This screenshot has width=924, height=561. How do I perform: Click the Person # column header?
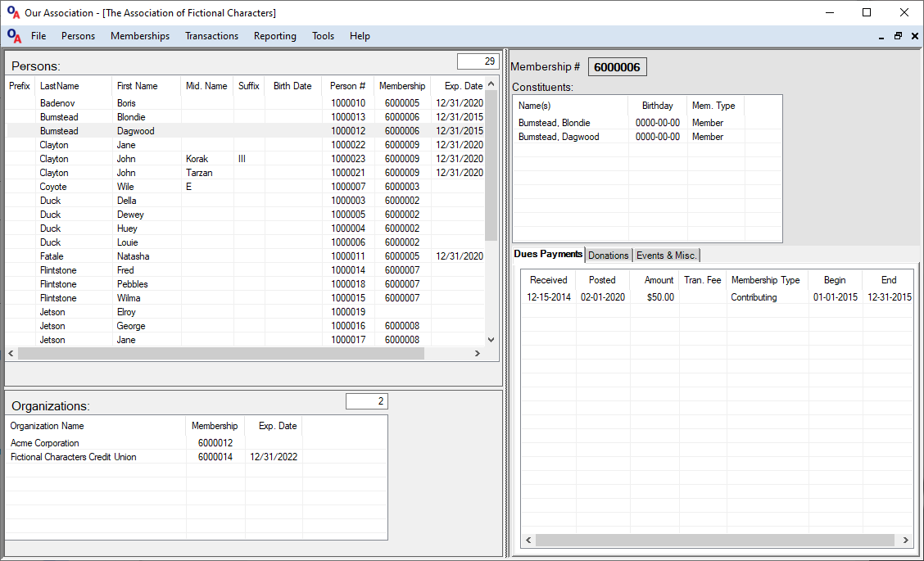click(x=347, y=86)
